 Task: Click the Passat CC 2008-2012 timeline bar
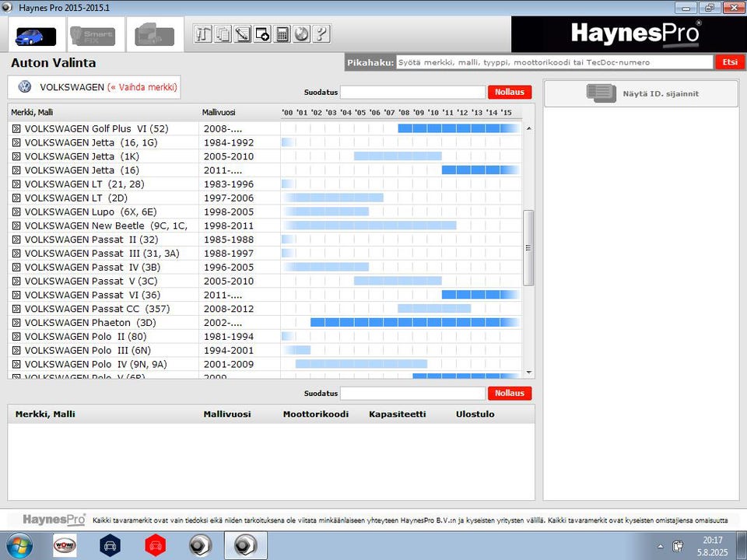[434, 308]
